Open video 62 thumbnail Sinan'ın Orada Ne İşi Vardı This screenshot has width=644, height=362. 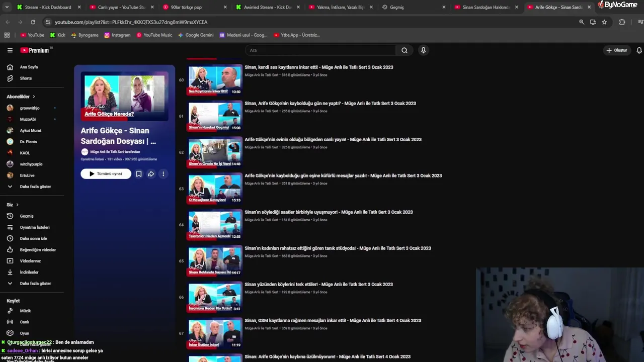pyautogui.click(x=215, y=152)
